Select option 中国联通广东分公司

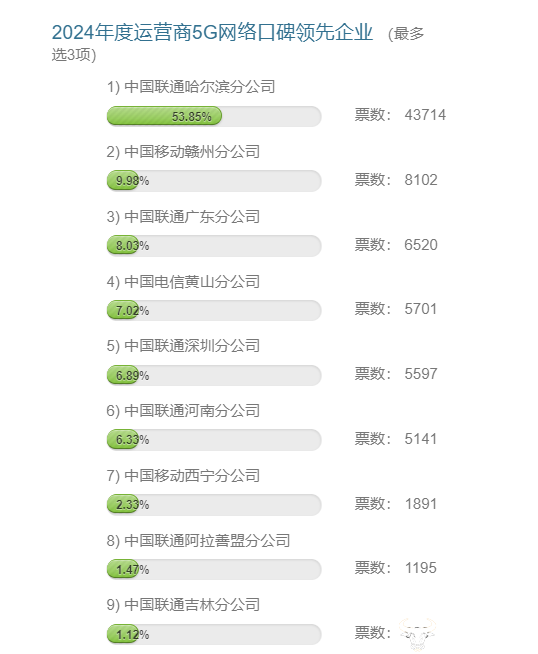tap(183, 217)
